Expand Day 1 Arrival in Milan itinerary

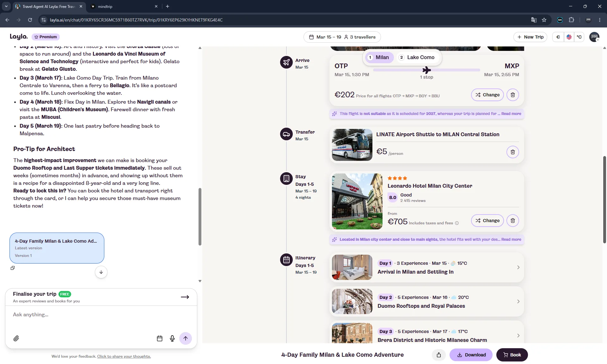(x=427, y=267)
